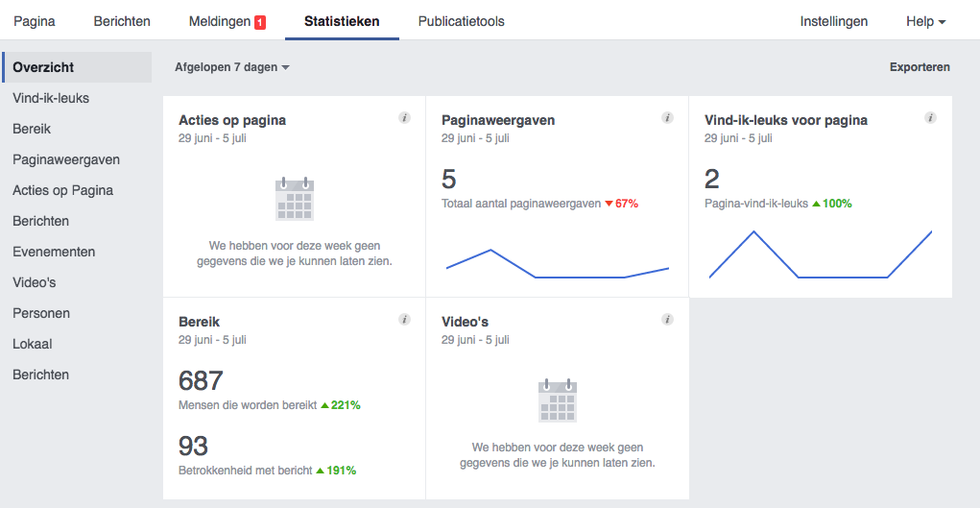This screenshot has height=508, width=980.
Task: Open the Help dropdown menu
Action: pos(925,21)
